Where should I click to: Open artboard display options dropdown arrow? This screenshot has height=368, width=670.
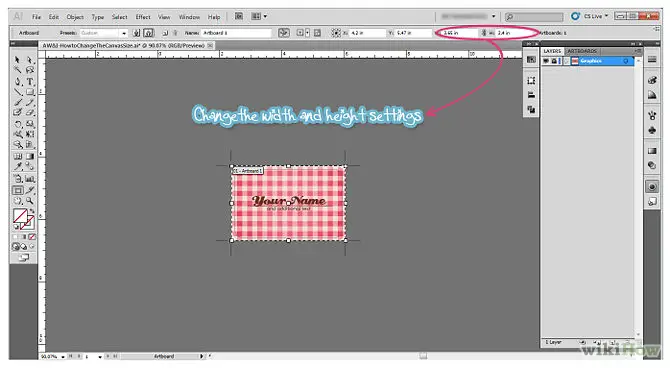[307, 33]
